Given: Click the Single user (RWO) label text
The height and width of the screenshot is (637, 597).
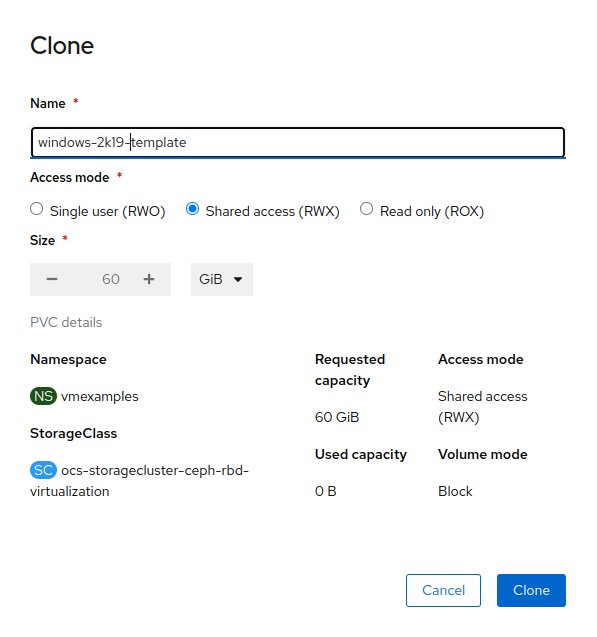Looking at the screenshot, I should (x=107, y=211).
